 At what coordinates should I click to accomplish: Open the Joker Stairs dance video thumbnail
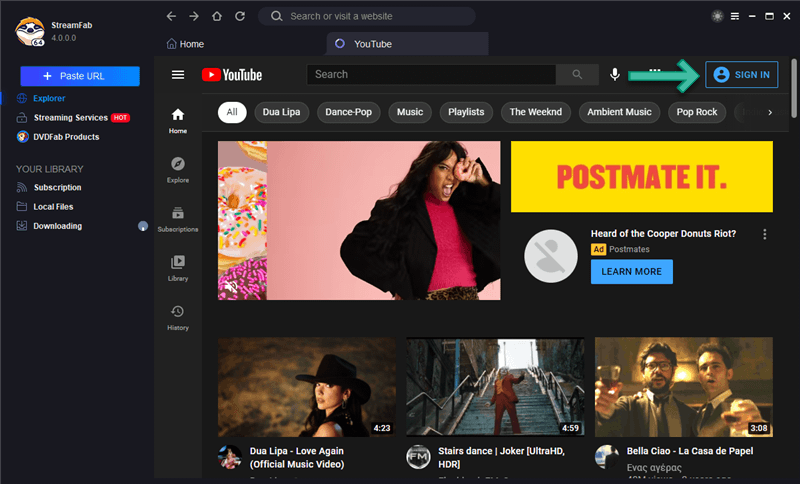pos(495,387)
